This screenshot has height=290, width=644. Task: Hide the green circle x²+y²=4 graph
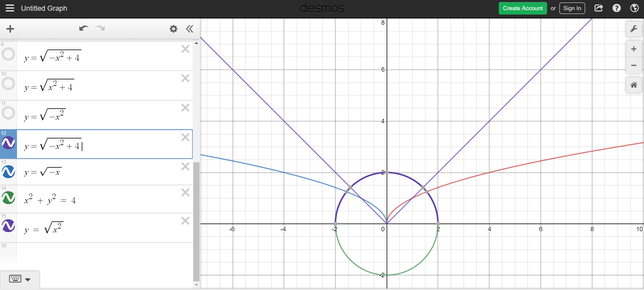[8, 198]
